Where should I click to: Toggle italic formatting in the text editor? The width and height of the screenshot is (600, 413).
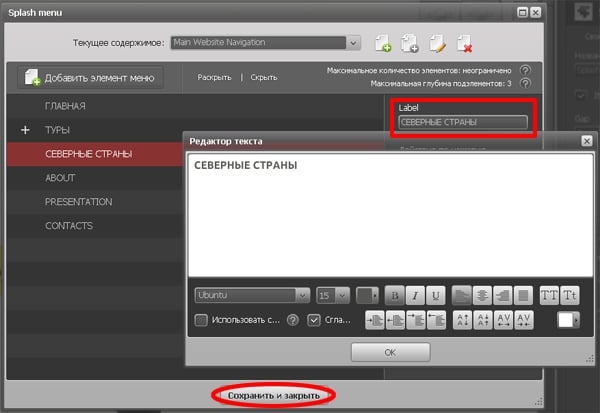(416, 295)
